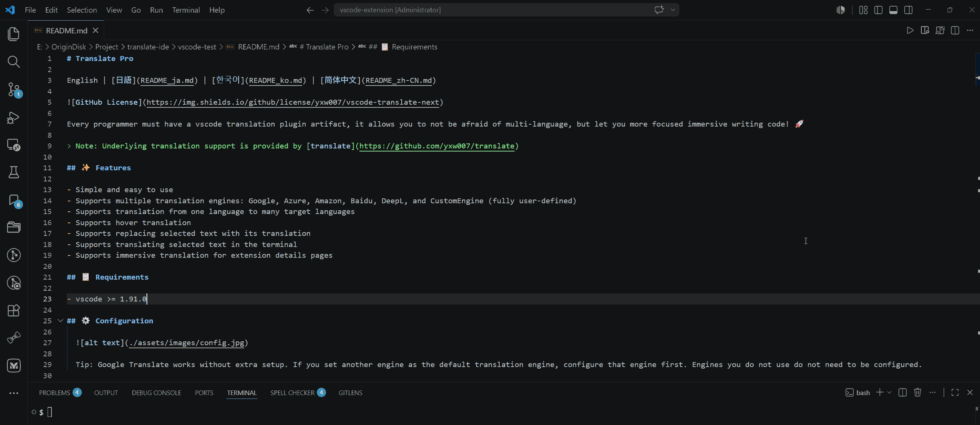Open Source Control view with badge 1

point(14,90)
